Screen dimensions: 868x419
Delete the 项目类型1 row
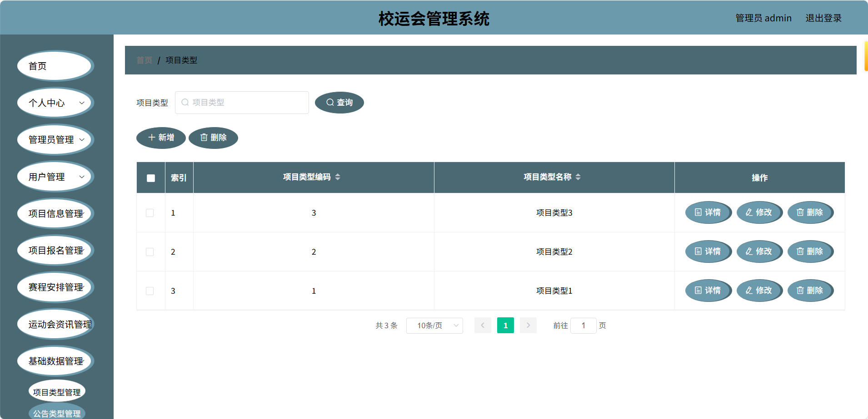(810, 291)
